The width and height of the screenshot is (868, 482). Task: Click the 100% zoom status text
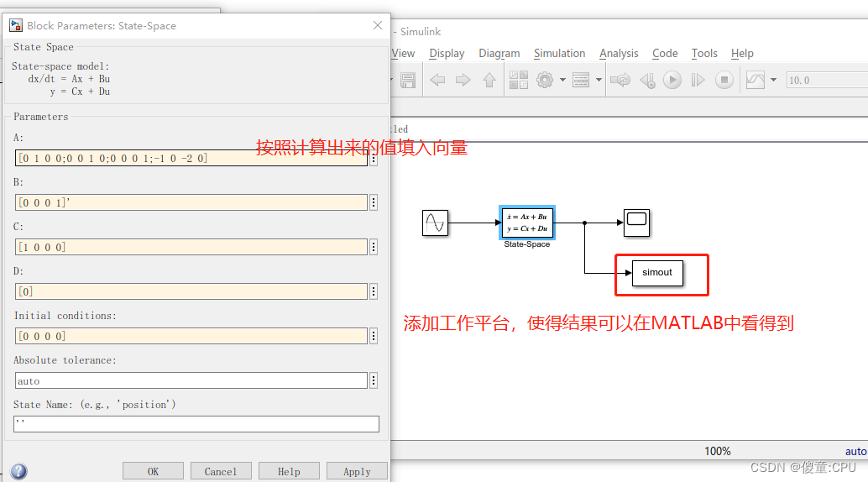tap(718, 452)
